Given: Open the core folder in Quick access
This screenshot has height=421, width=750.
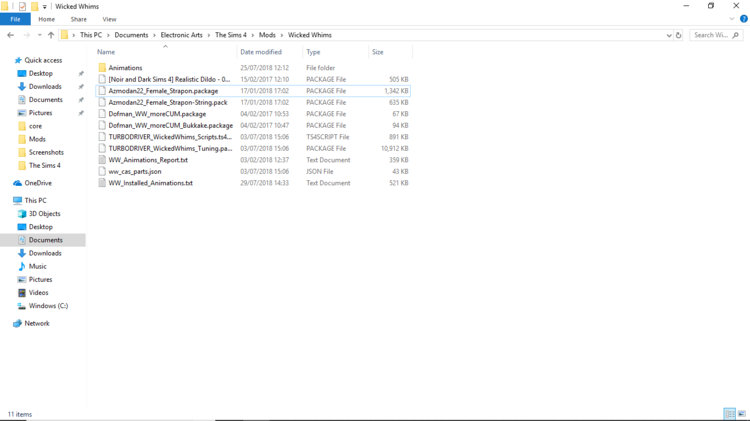Looking at the screenshot, I should (x=35, y=126).
